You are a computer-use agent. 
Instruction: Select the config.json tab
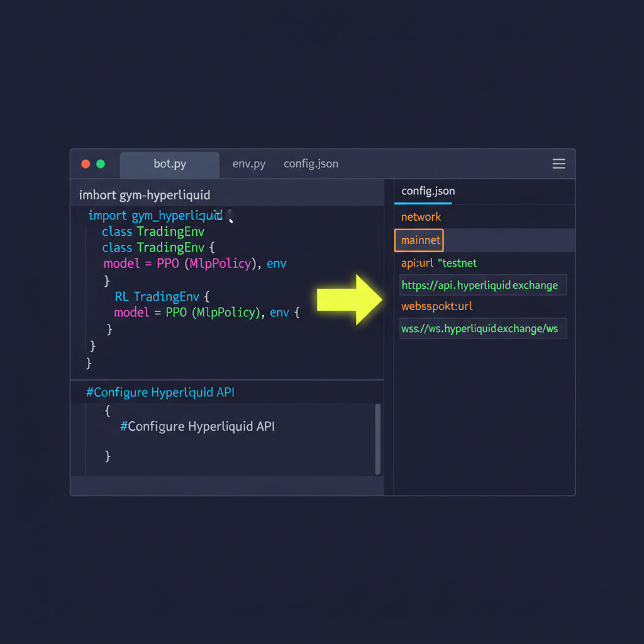(311, 164)
